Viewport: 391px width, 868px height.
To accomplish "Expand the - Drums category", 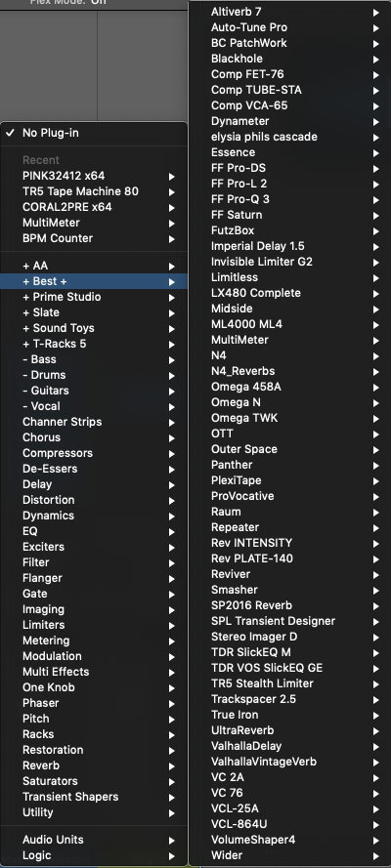I will point(94,375).
